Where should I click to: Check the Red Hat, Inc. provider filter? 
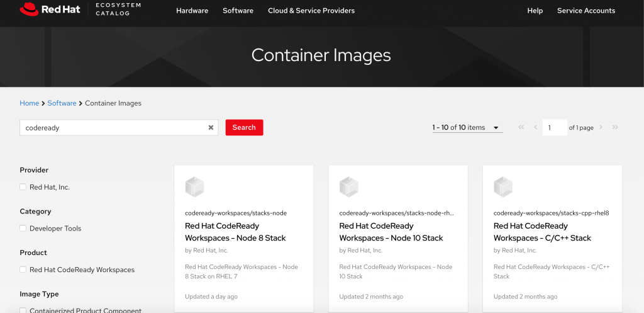coord(23,187)
